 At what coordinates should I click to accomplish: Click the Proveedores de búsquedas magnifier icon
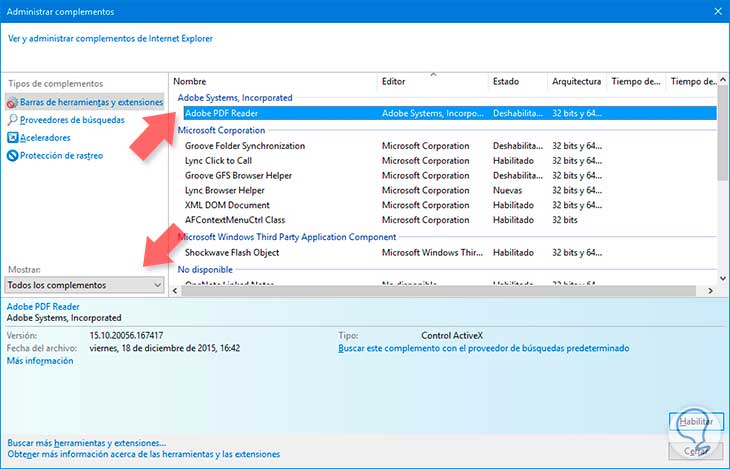point(13,120)
